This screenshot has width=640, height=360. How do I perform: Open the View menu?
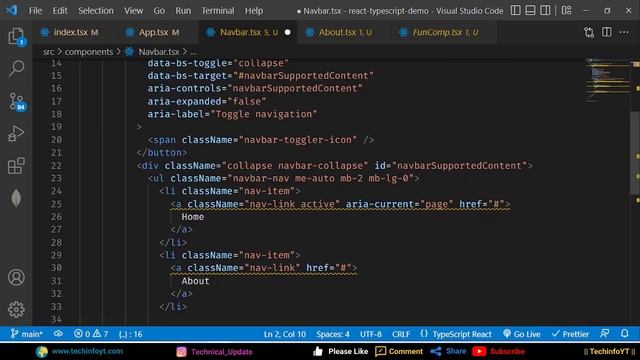(133, 11)
